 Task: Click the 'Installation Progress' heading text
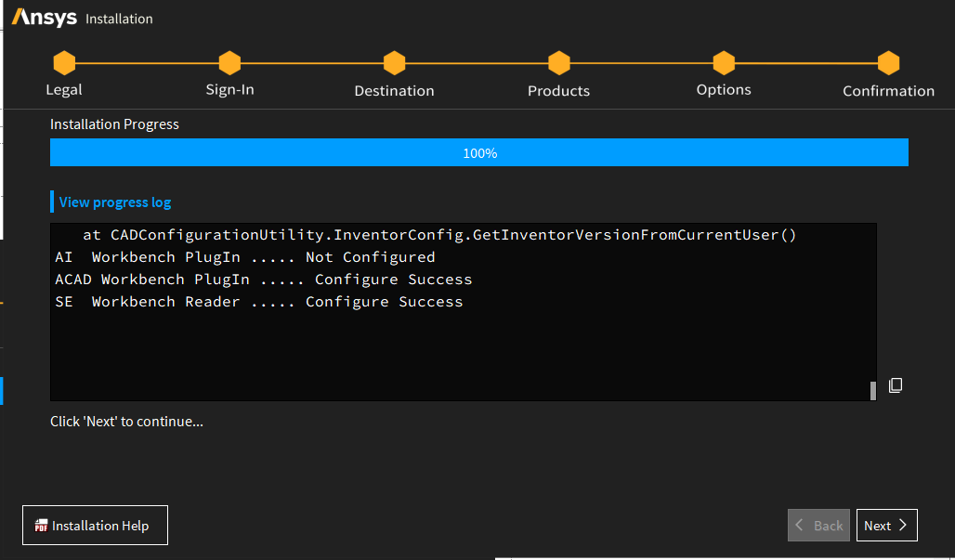[x=114, y=124]
